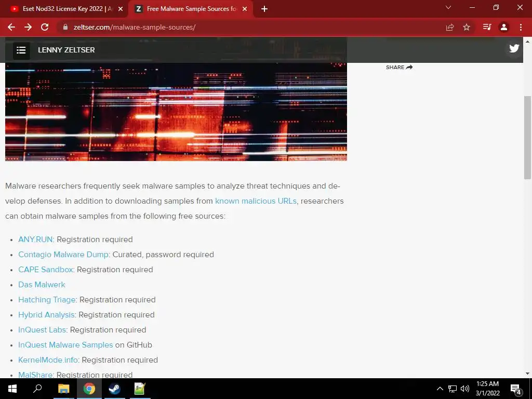The width and height of the screenshot is (532, 399).
Task: Select the Free Malware Sample Sources tab
Action: coord(190,9)
